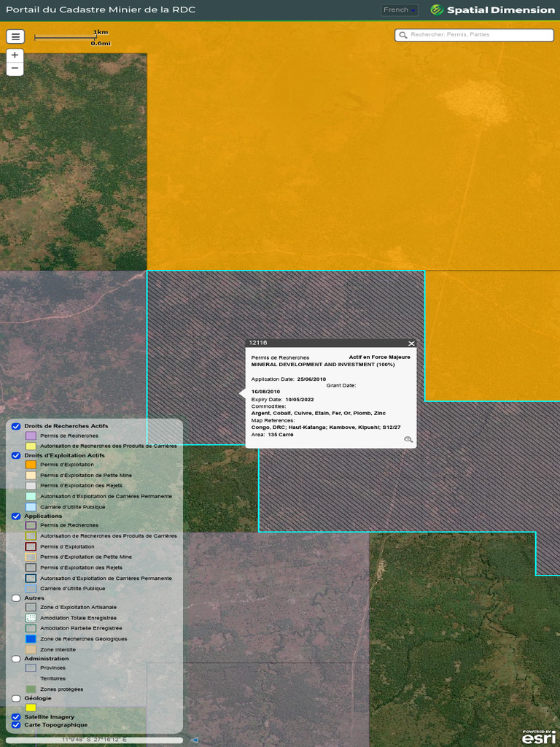Image resolution: width=560 pixels, height=747 pixels.
Task: Click MINERAL DEVELOPMENT AND INVESTMENT (100%) text
Action: 323,365
